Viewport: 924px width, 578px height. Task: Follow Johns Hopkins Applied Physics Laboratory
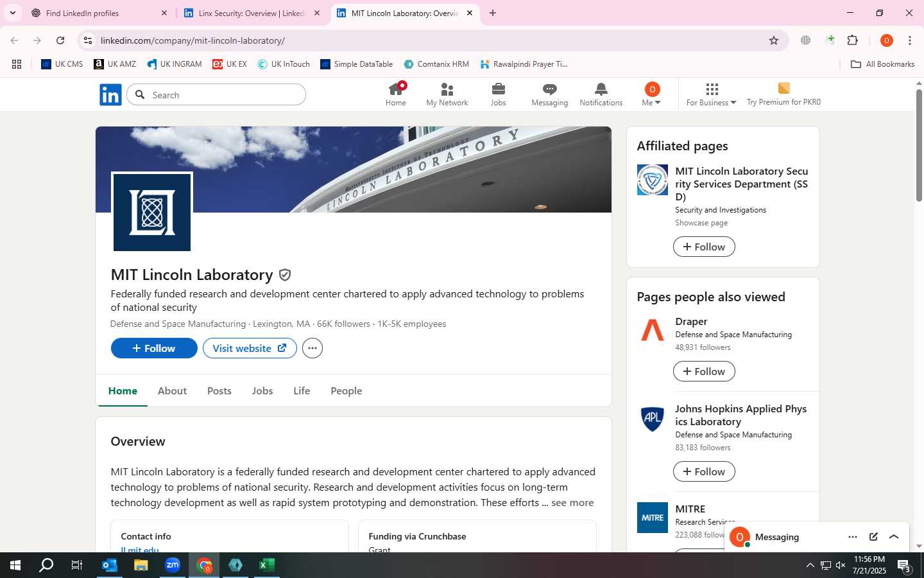click(x=704, y=471)
